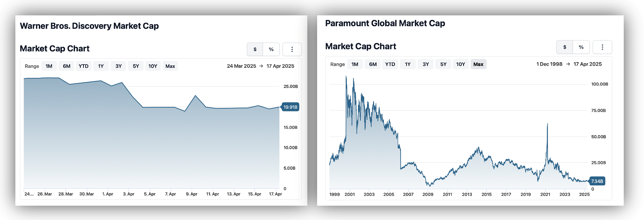
Task: Set Paramount chart range to 10Y
Action: (461, 64)
